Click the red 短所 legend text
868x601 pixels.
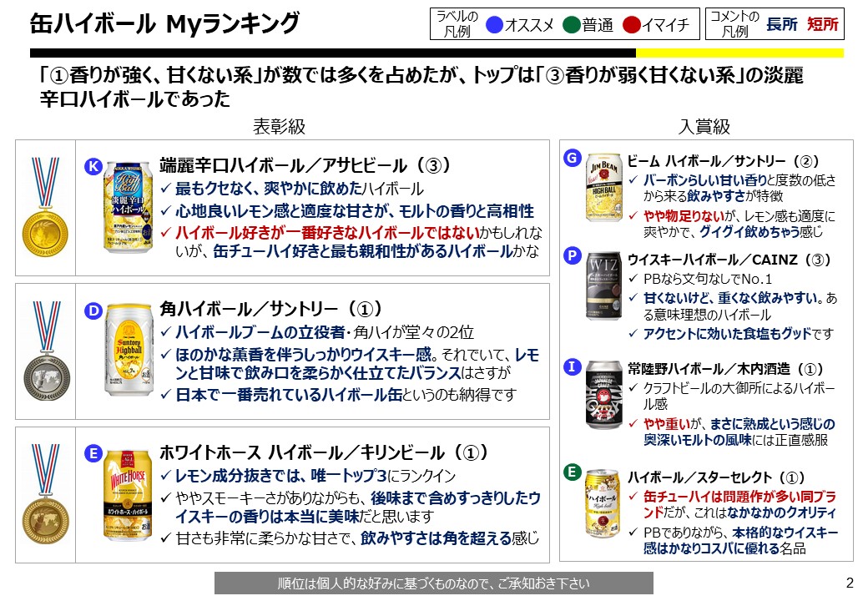pyautogui.click(x=823, y=24)
